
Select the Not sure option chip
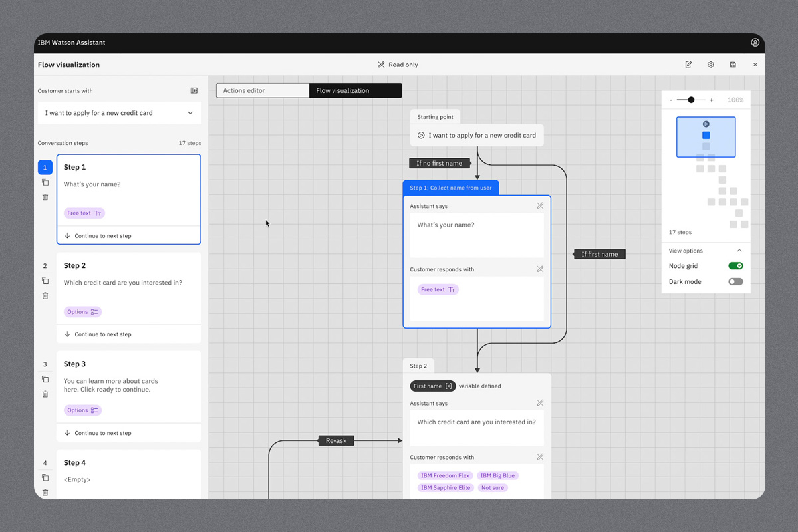(493, 487)
